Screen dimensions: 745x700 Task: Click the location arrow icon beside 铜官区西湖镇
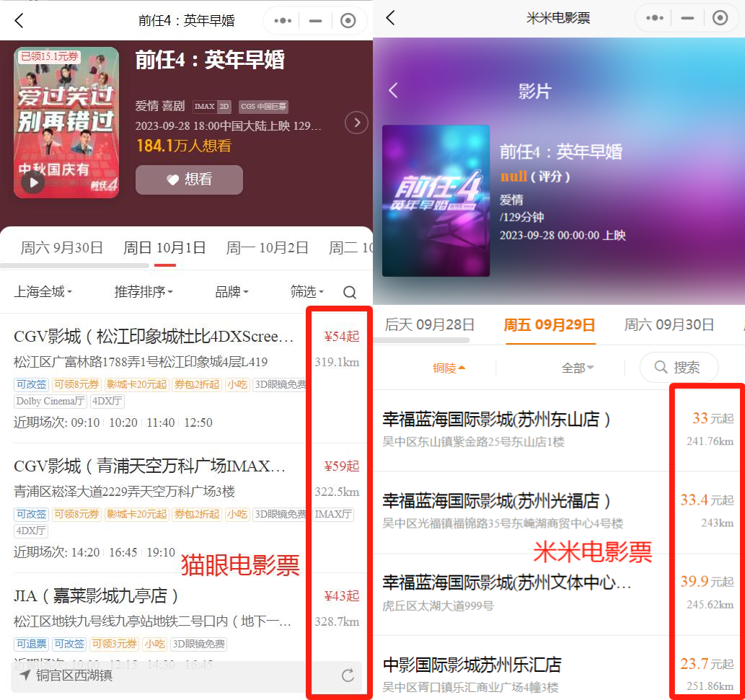tap(25, 675)
